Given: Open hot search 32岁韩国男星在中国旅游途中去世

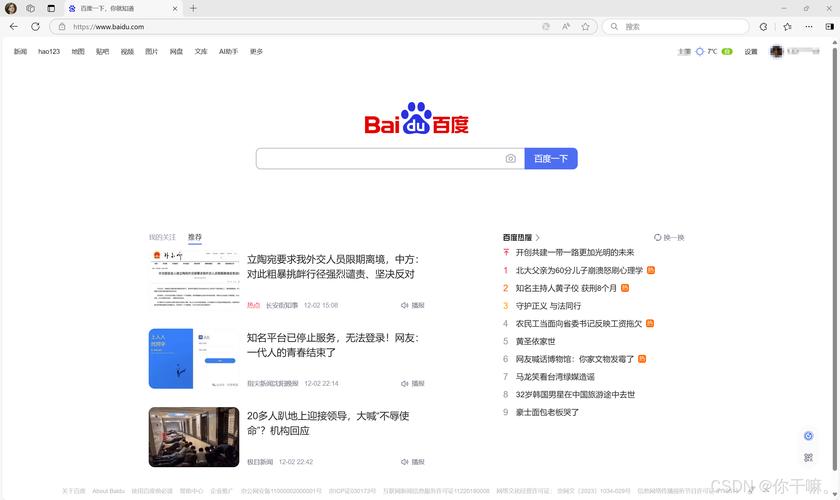Looking at the screenshot, I should pyautogui.click(x=575, y=394).
